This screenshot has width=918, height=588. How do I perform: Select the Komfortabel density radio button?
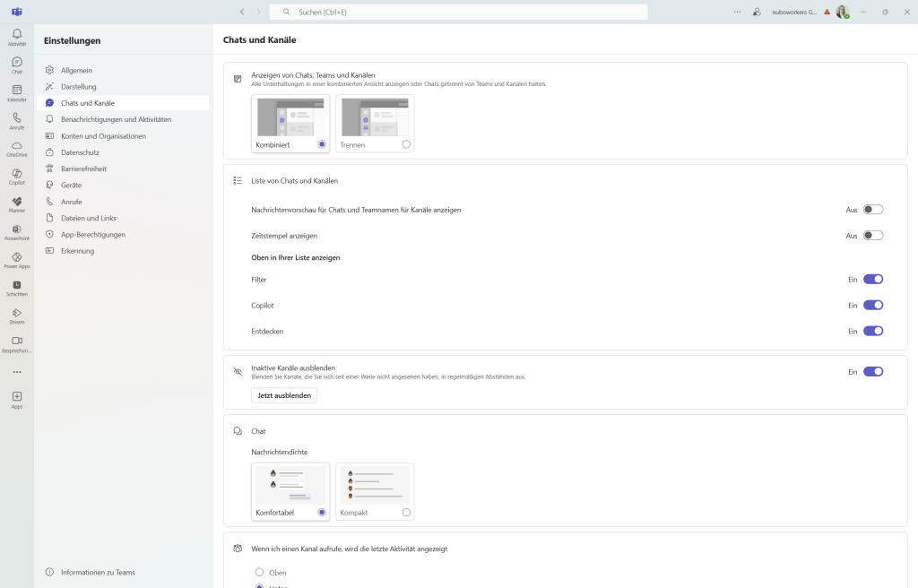pyautogui.click(x=322, y=512)
